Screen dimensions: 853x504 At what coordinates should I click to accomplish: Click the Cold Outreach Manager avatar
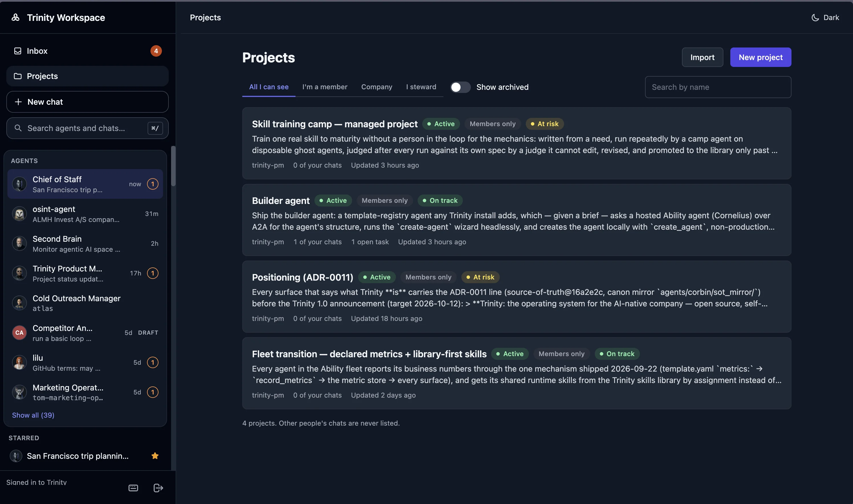click(19, 303)
